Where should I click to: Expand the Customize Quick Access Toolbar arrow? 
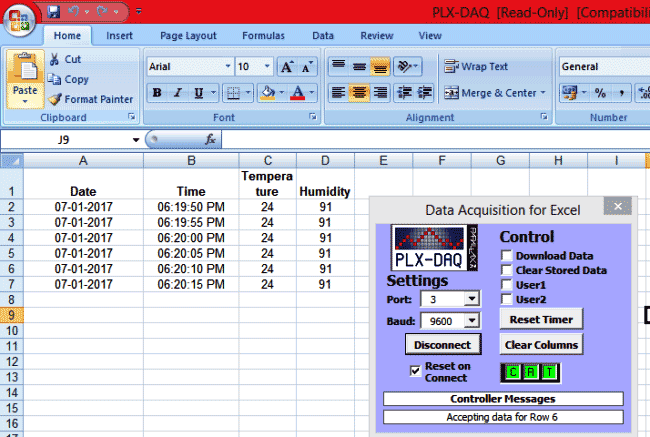(x=139, y=12)
